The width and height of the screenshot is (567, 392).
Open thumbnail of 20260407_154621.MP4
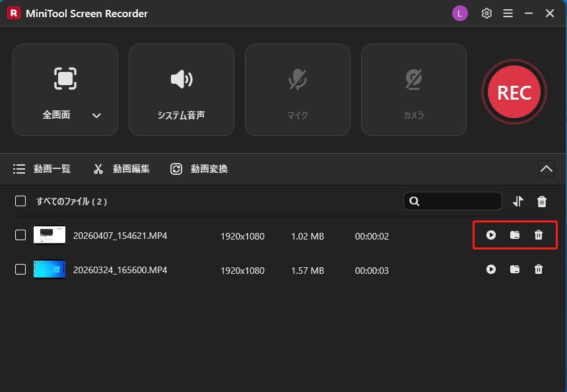pos(50,235)
